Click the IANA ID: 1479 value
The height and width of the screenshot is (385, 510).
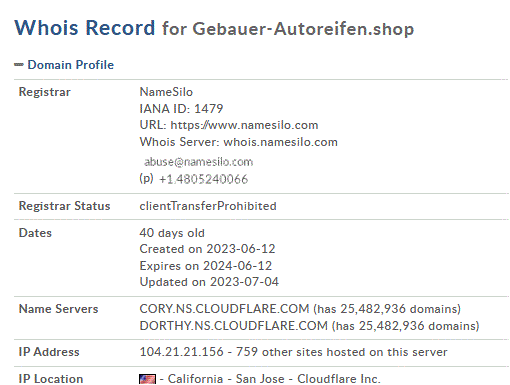181,109
